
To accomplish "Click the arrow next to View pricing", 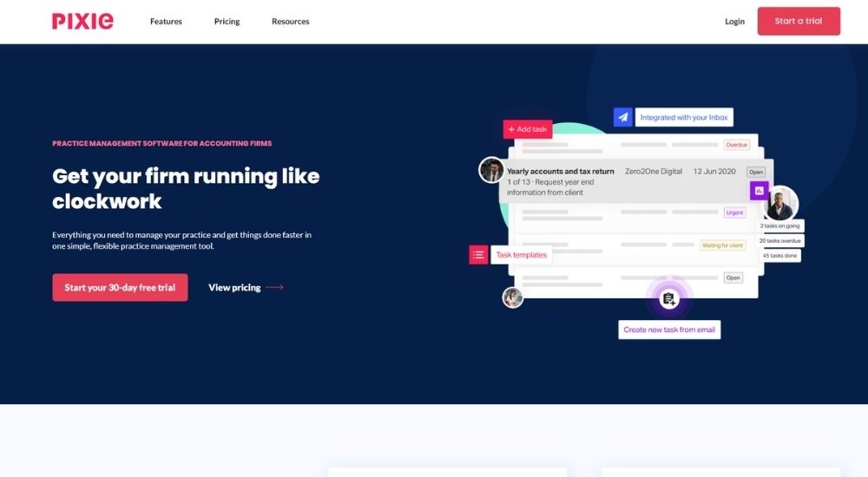I will (274, 287).
